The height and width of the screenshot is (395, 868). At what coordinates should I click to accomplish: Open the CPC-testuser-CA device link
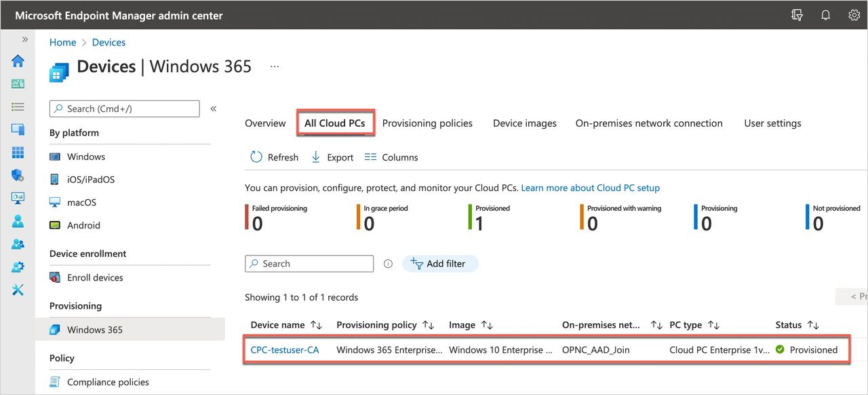point(285,350)
